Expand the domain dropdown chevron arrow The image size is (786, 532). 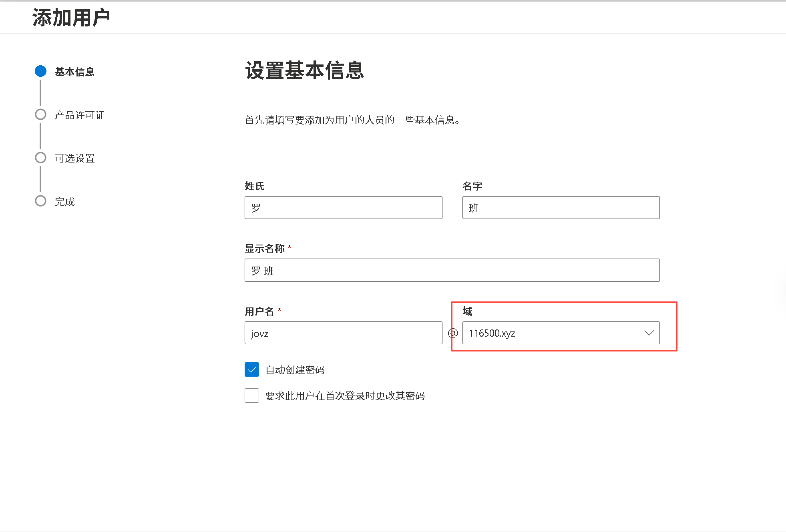649,333
